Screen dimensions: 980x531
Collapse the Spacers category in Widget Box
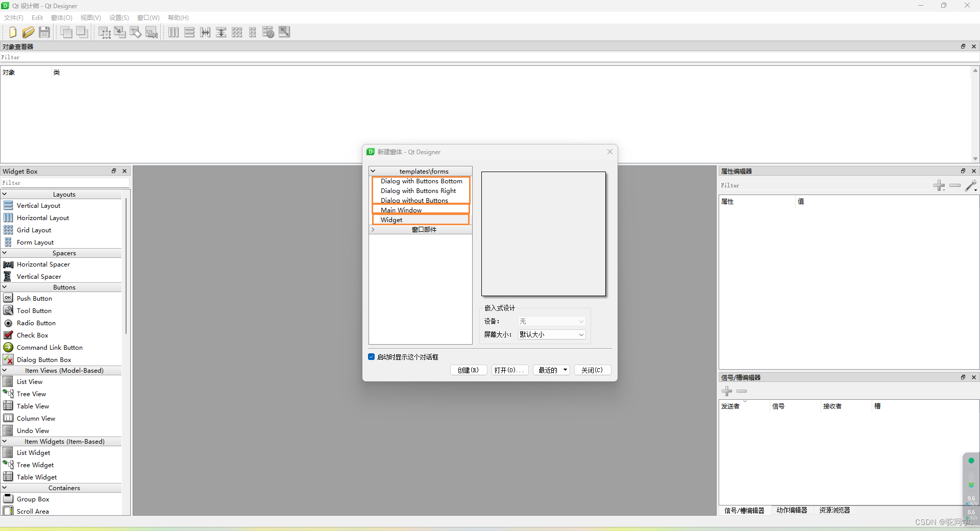point(5,253)
